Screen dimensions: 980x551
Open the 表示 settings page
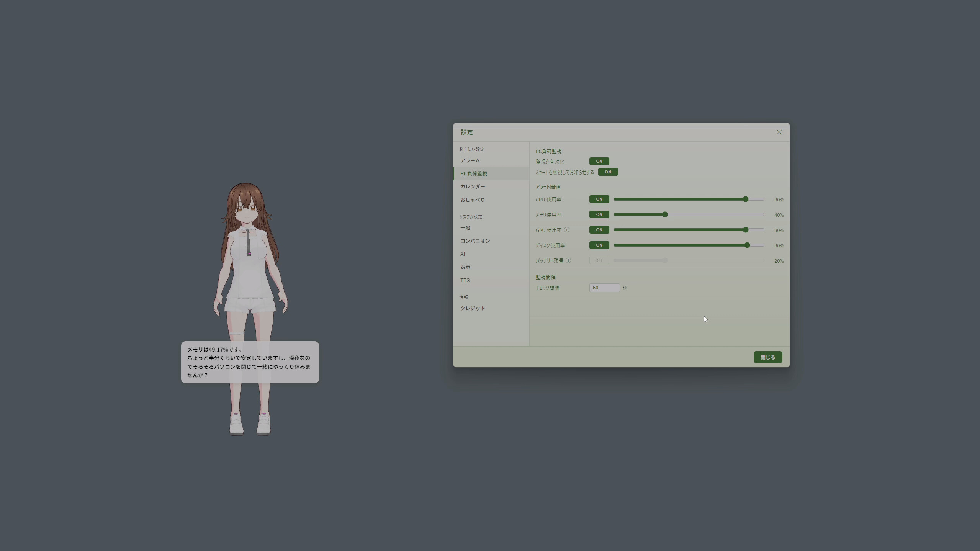click(491, 267)
